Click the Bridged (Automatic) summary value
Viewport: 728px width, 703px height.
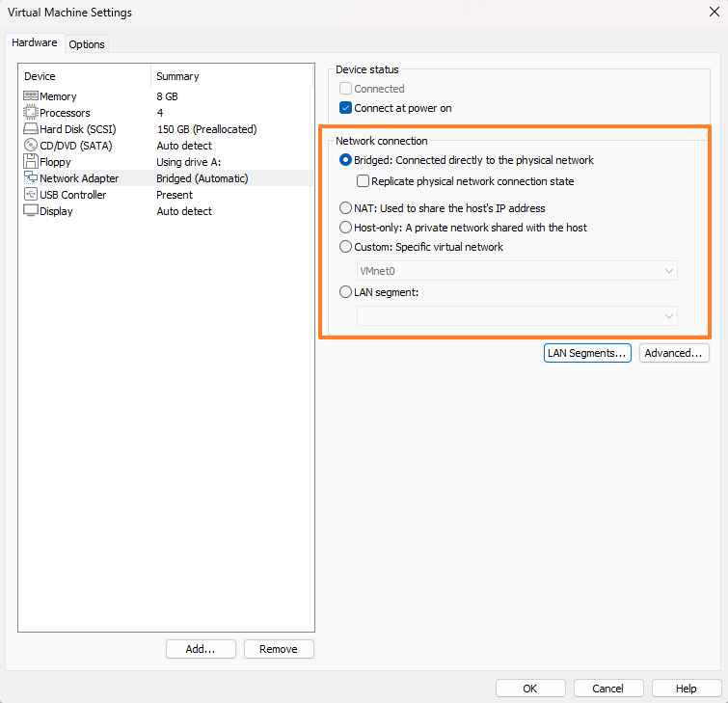click(x=202, y=178)
